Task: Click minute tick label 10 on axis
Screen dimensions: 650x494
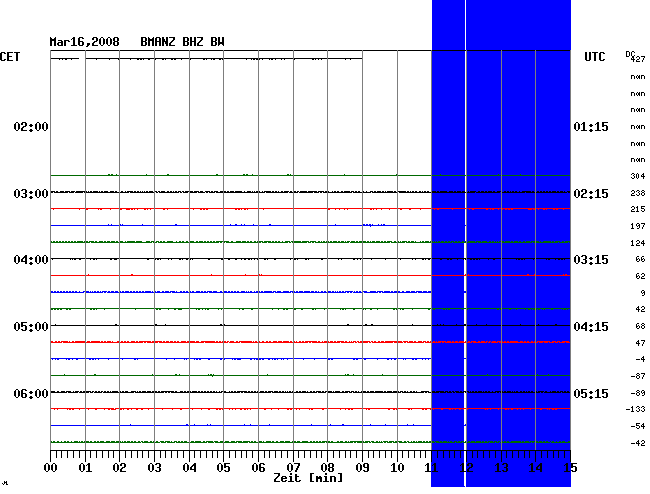Action: 397,468
